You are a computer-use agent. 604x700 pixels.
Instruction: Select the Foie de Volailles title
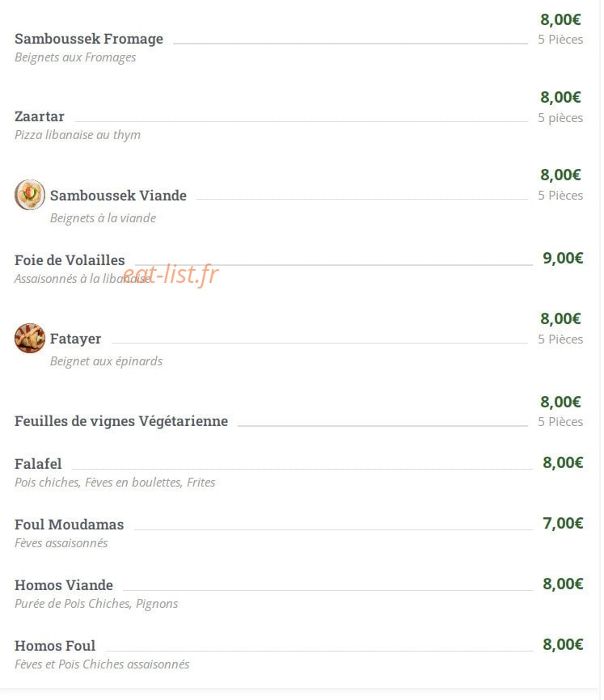tap(70, 260)
